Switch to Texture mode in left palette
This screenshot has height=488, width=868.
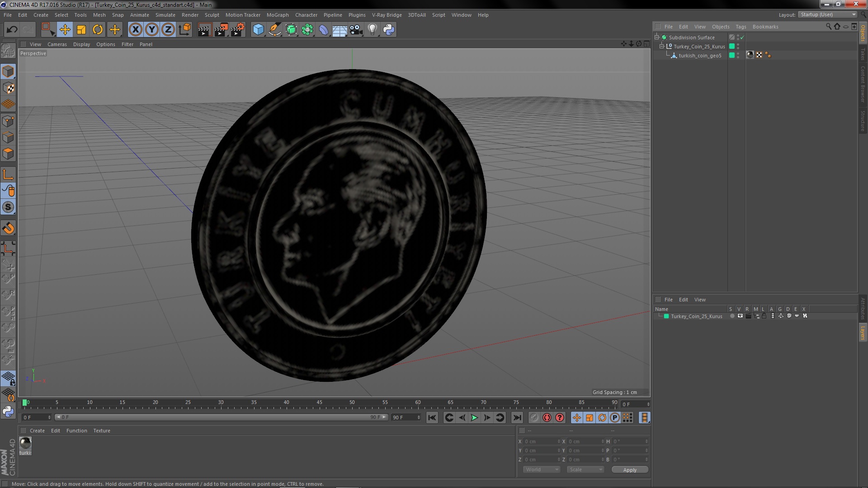coord(8,88)
